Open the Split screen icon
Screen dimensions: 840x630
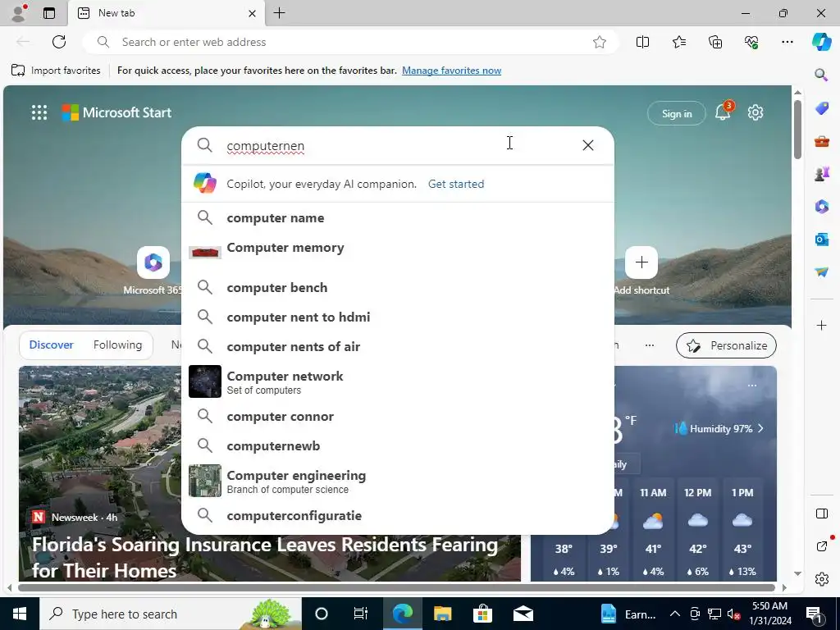point(642,42)
